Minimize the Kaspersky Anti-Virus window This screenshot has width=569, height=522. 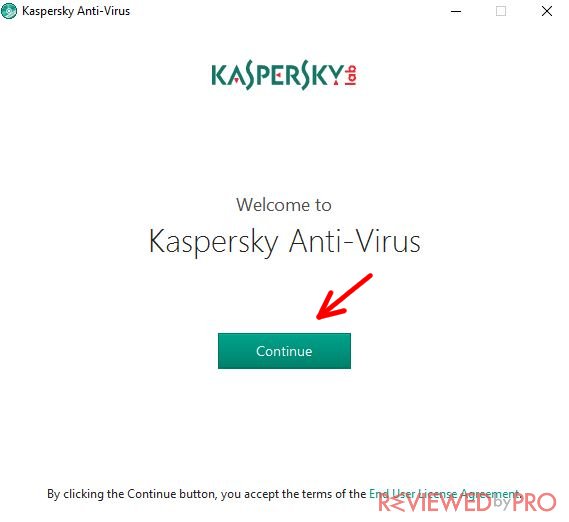point(456,11)
